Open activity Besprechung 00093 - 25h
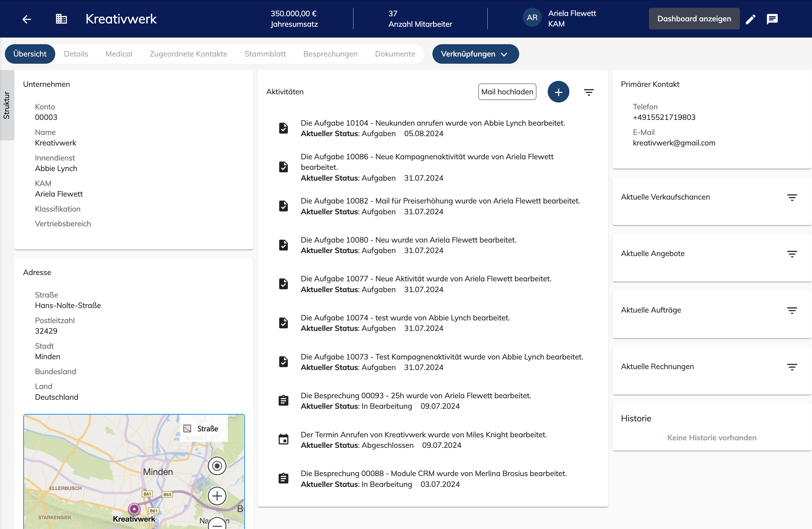812x529 pixels. [x=416, y=401]
